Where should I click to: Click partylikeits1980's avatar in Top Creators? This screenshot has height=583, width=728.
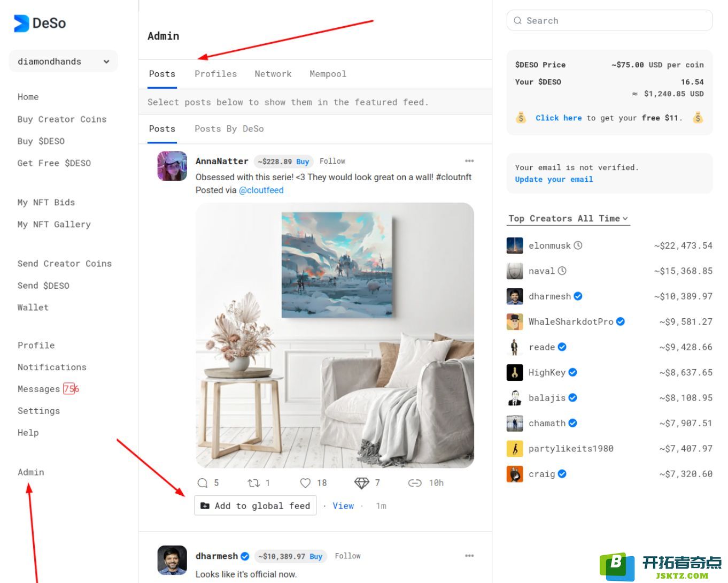[x=515, y=449]
